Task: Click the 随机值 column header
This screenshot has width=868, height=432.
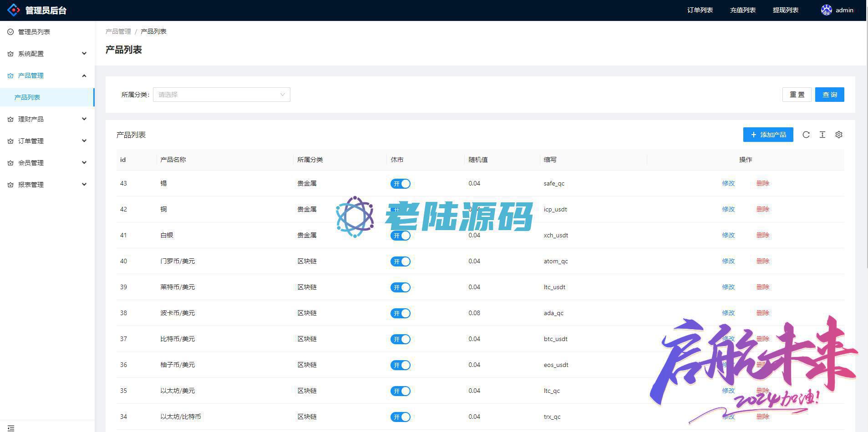Action: (x=478, y=160)
